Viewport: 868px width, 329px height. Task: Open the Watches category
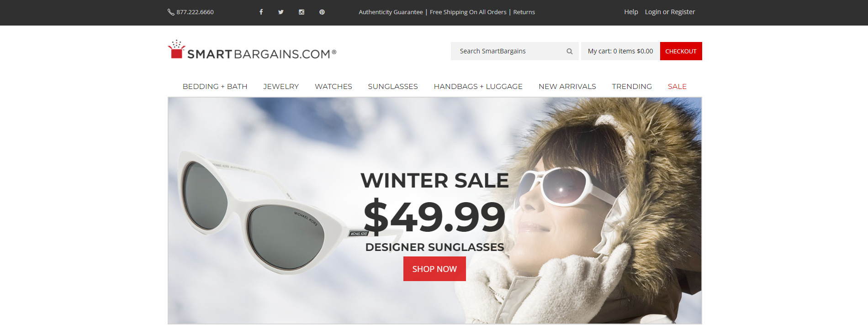(x=333, y=86)
